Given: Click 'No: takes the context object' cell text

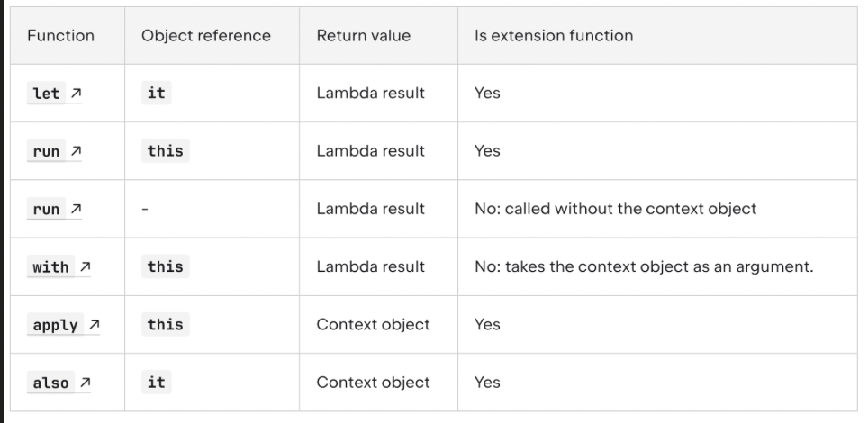Looking at the screenshot, I should 644,266.
